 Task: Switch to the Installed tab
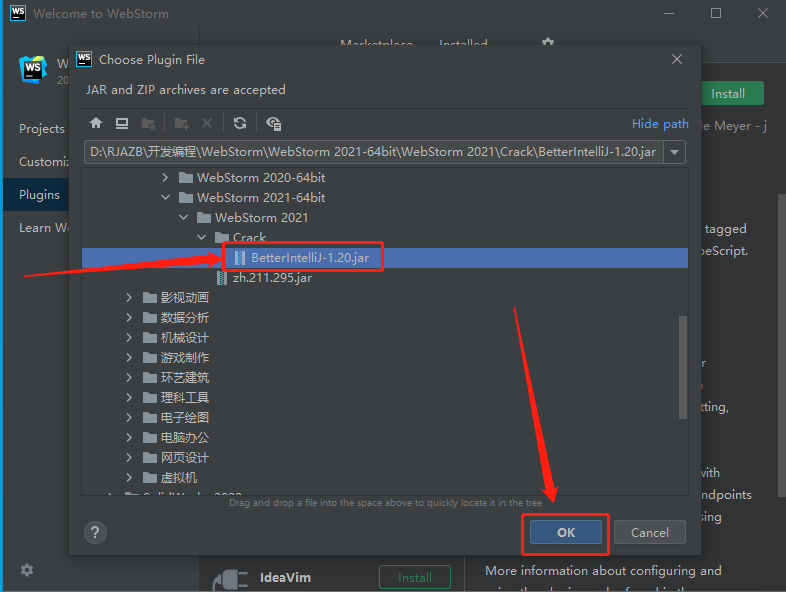tap(463, 43)
